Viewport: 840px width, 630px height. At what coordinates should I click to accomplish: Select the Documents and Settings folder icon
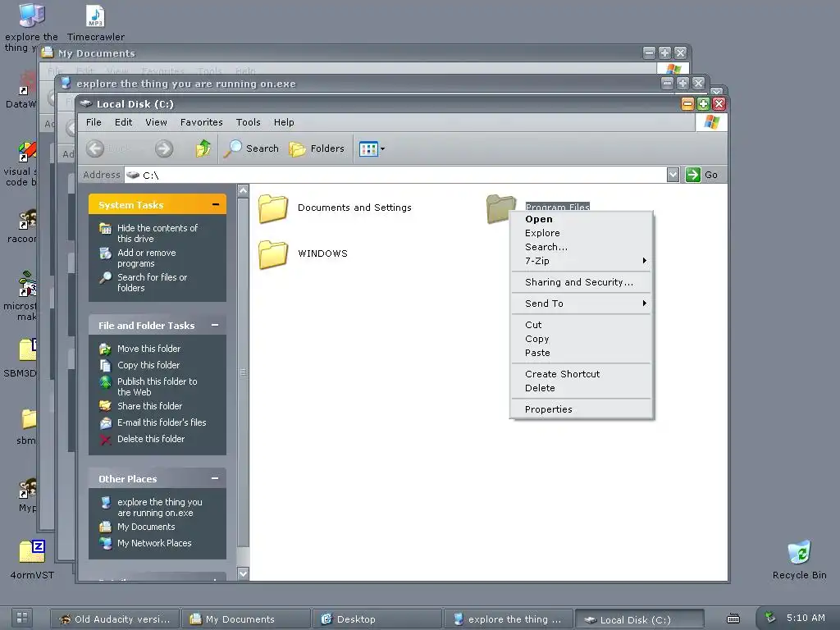pyautogui.click(x=273, y=208)
